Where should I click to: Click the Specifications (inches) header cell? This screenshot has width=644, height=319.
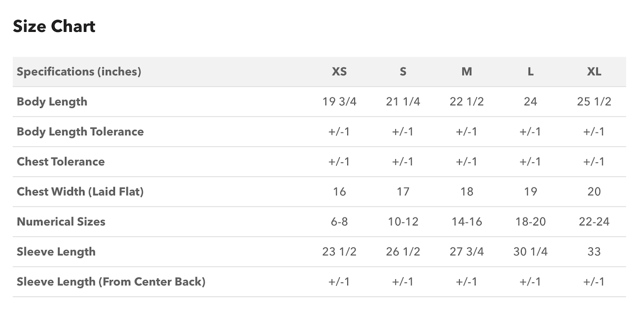click(x=79, y=71)
